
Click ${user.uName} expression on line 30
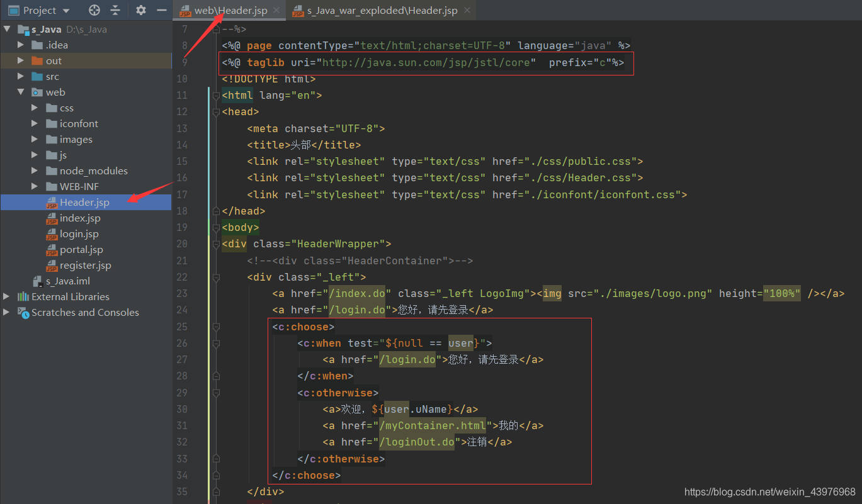[412, 410]
